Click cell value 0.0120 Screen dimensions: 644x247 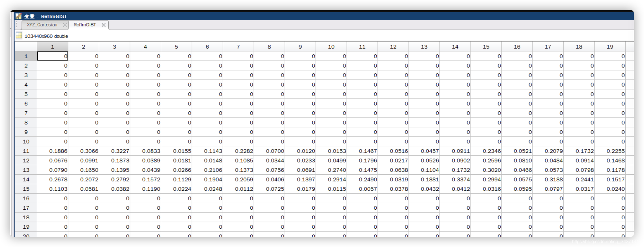coord(306,151)
